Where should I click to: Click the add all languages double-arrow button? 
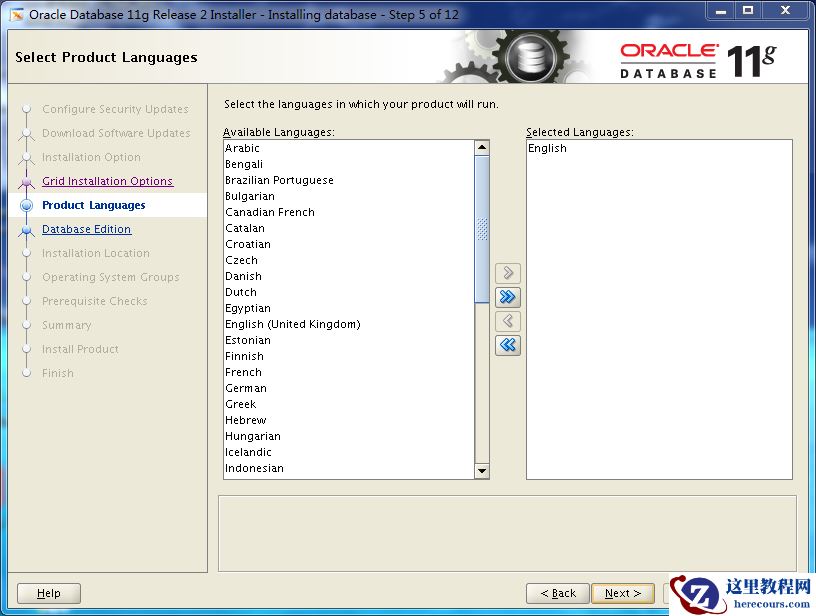(x=508, y=297)
